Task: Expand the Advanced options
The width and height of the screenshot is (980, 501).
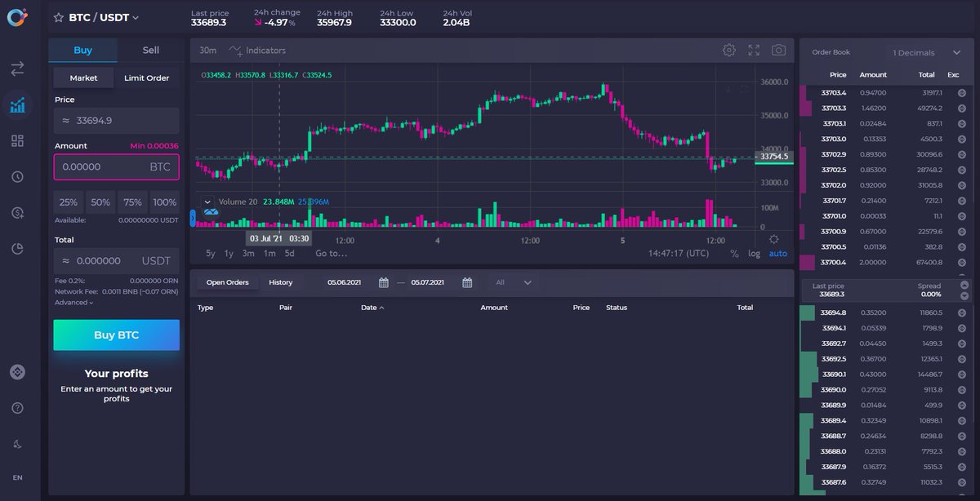Action: coord(73,303)
